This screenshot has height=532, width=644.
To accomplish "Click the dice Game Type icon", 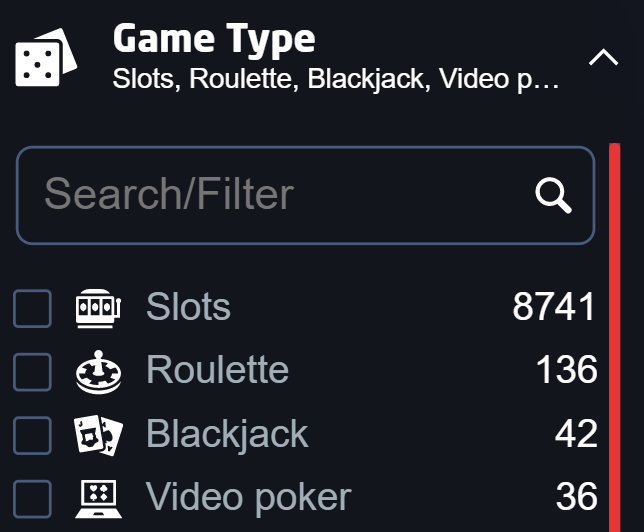I will tap(46, 58).
